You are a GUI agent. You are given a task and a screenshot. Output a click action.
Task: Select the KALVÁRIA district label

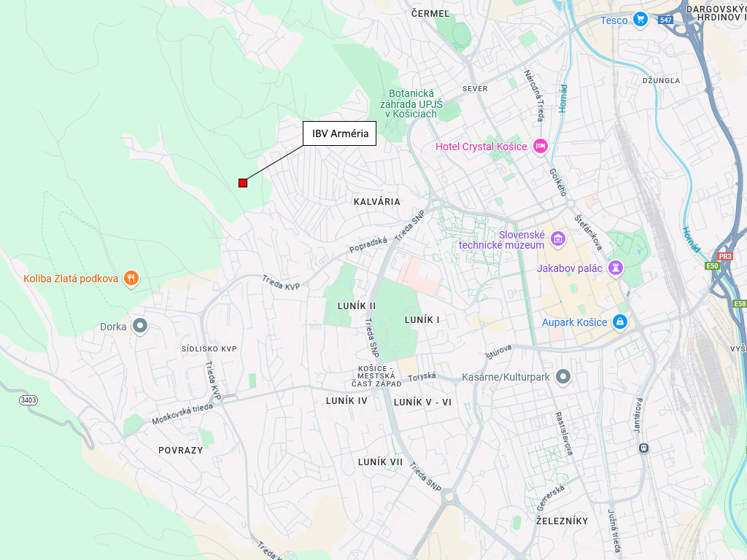[x=377, y=202]
